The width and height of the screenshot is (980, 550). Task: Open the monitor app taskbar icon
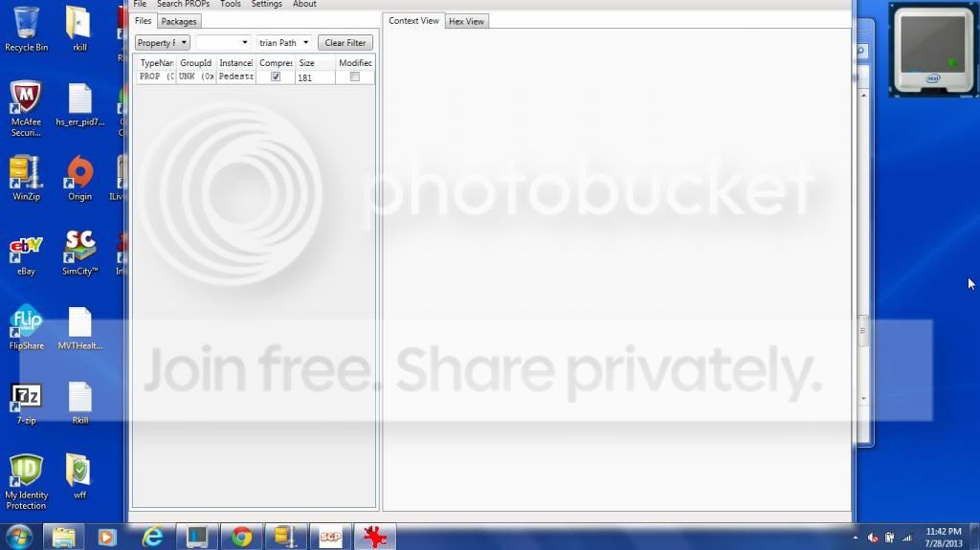[197, 538]
